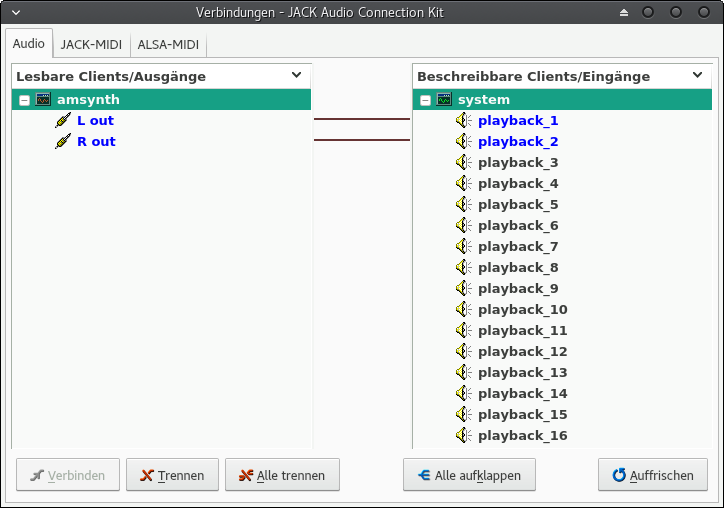Click the system client icon
724x508 pixels.
tap(444, 99)
